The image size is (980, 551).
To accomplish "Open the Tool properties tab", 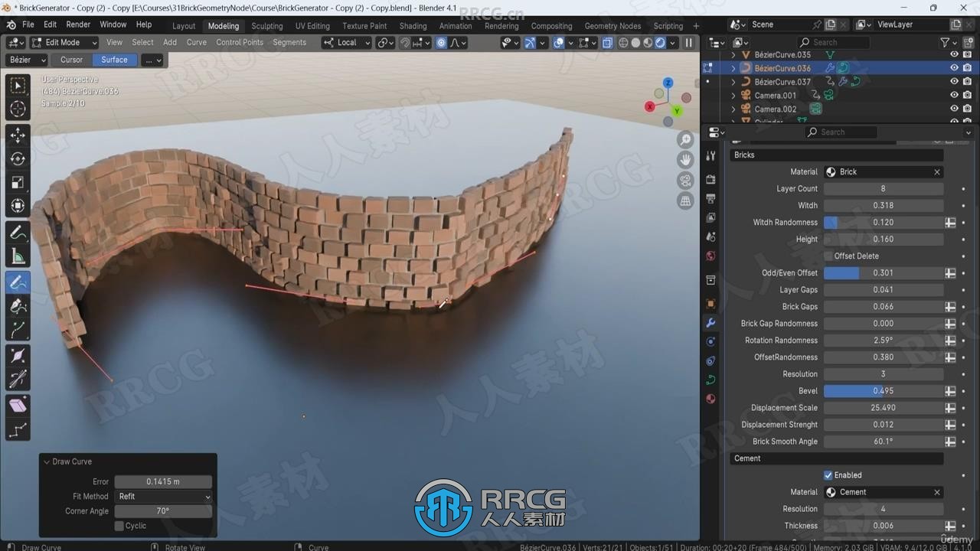I will click(x=710, y=156).
